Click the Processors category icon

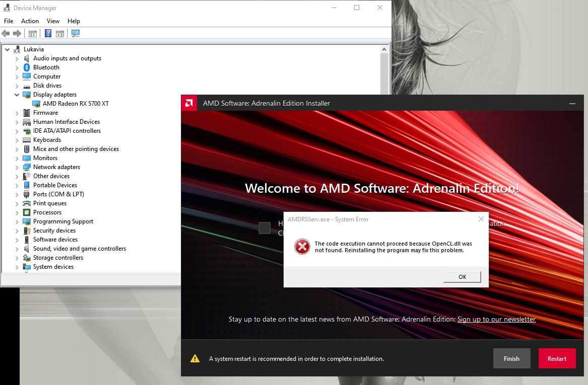(27, 212)
